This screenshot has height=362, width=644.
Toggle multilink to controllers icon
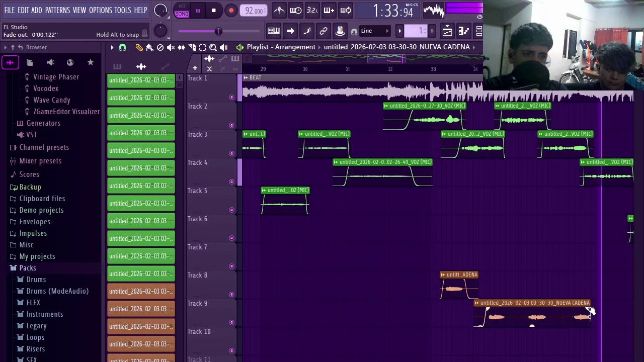324,31
